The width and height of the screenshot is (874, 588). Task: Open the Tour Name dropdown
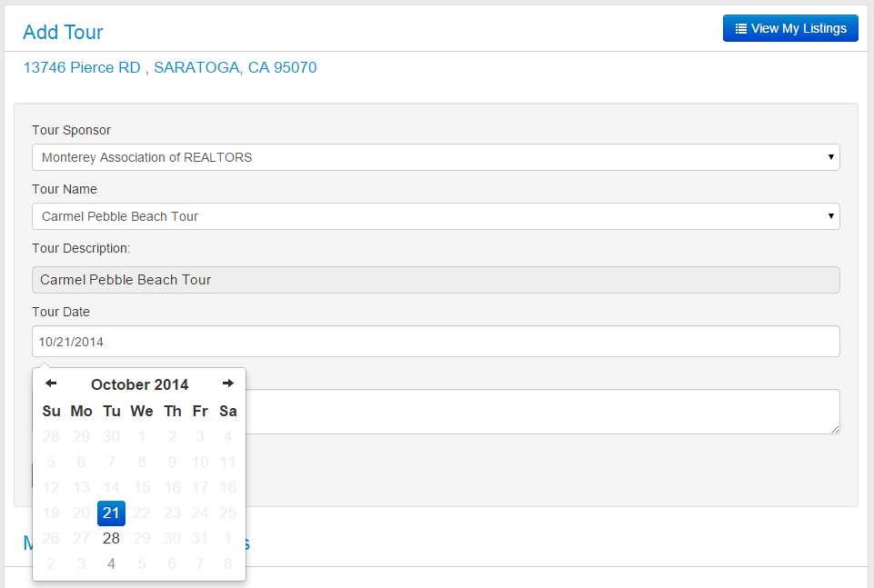point(436,216)
